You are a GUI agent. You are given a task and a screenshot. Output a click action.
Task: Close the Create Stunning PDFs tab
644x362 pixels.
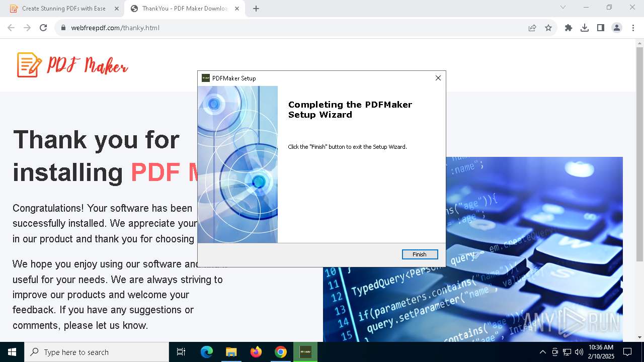click(116, 9)
